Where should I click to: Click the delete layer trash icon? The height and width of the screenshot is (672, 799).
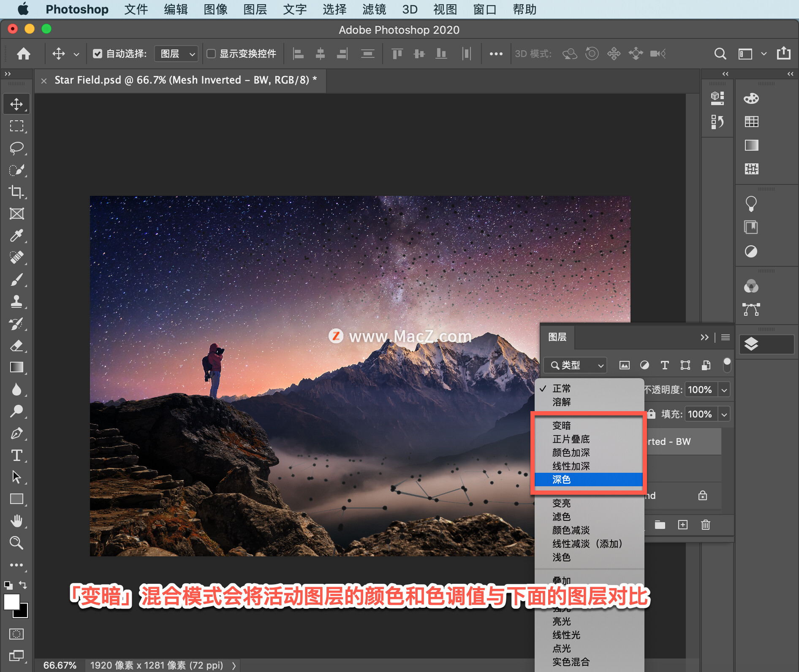point(705,525)
